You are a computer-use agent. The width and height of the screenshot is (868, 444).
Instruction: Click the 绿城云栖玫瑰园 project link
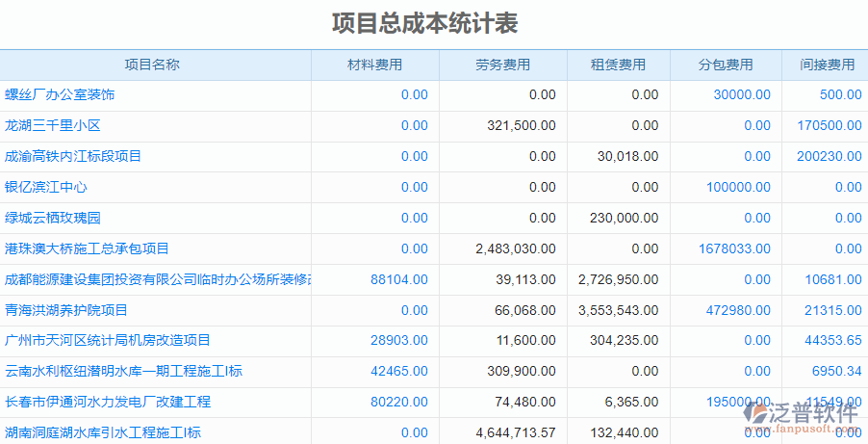click(53, 218)
